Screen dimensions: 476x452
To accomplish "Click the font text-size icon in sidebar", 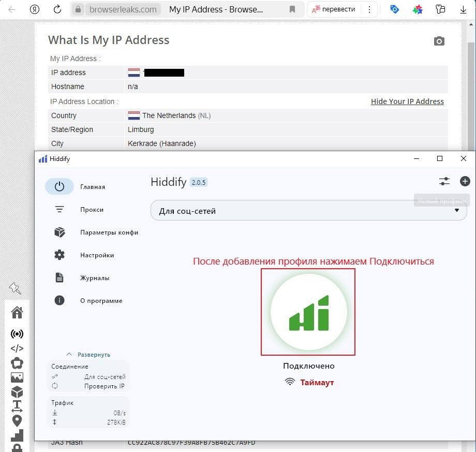I will [x=17, y=406].
